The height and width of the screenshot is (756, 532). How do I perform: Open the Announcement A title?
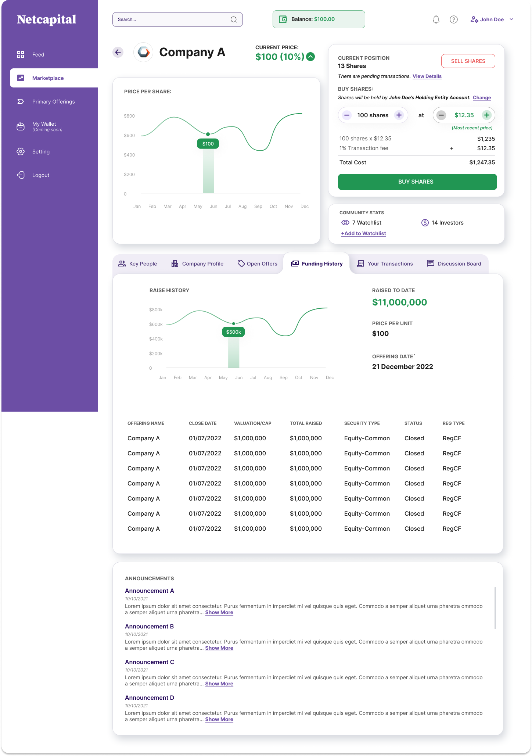pos(150,591)
